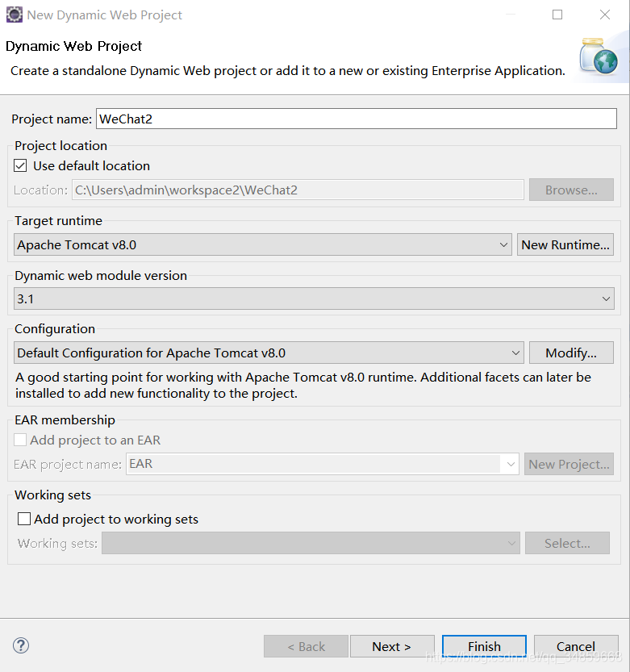Click the web project jar globe icon
The height and width of the screenshot is (672, 630).
(x=599, y=57)
